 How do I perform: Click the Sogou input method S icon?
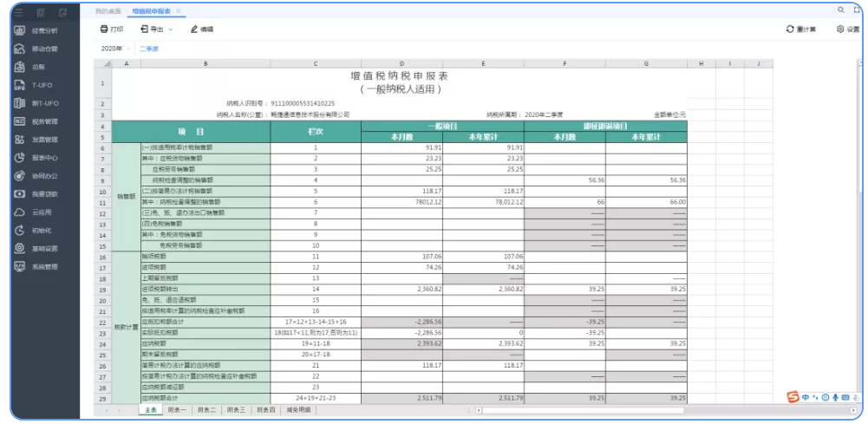pos(793,397)
